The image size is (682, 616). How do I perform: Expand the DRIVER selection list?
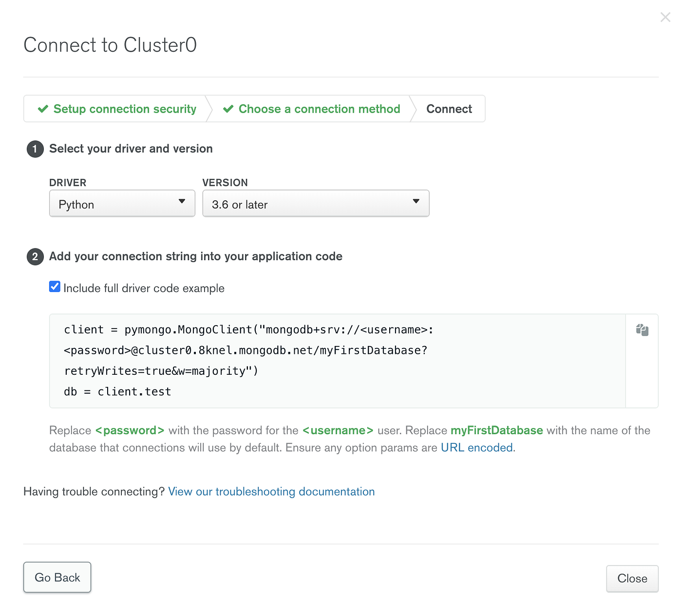[x=122, y=203]
